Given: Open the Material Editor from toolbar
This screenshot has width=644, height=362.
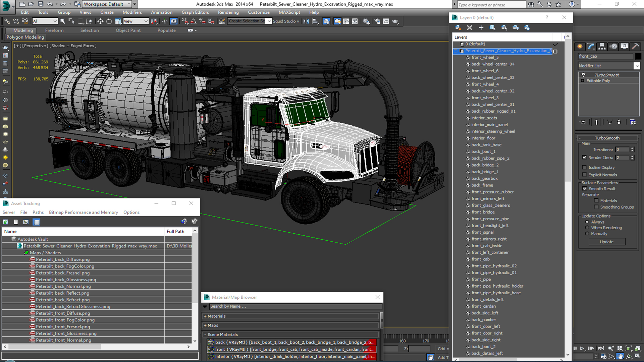Looking at the screenshot, I should [366, 21].
